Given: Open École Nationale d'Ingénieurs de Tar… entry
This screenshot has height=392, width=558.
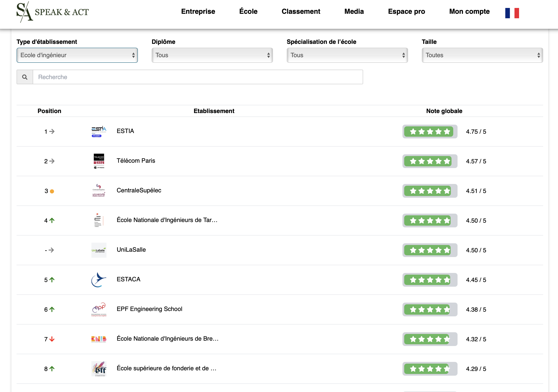Looking at the screenshot, I should pos(167,220).
